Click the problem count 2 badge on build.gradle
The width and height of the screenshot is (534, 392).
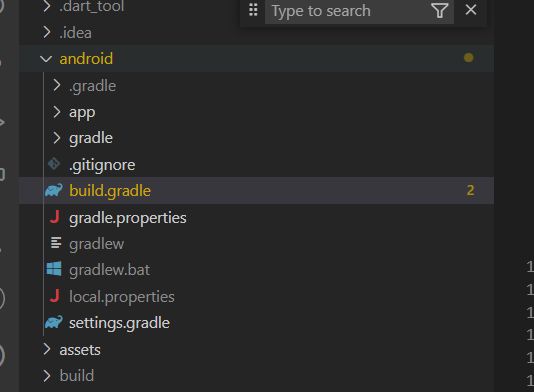(470, 191)
